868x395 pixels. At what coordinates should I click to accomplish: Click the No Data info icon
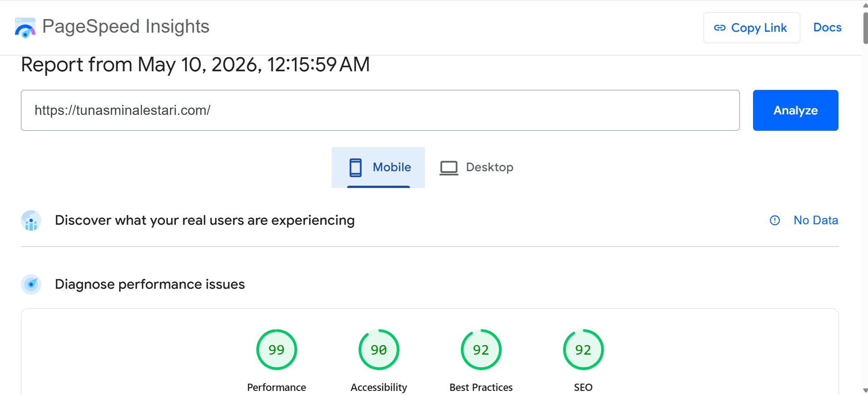774,221
